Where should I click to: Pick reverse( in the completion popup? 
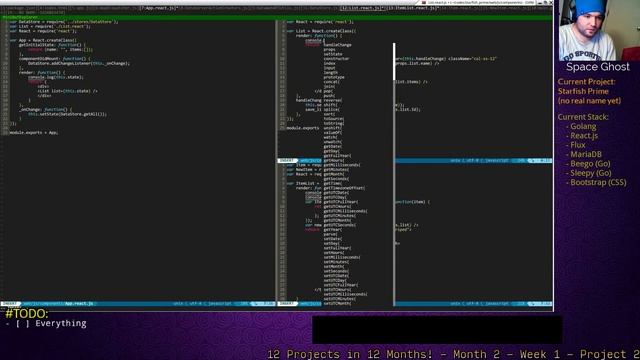tap(333, 100)
